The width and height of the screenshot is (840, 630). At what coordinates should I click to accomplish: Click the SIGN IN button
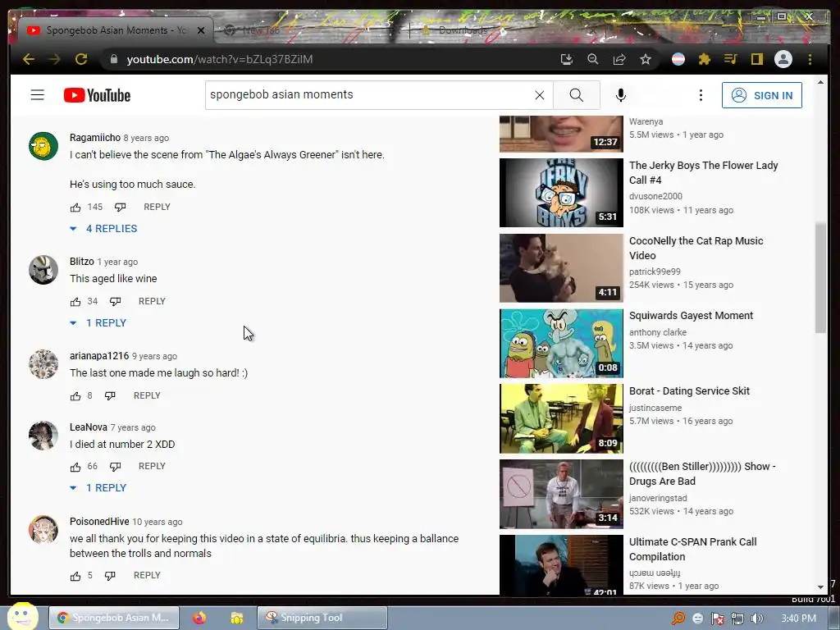762,95
